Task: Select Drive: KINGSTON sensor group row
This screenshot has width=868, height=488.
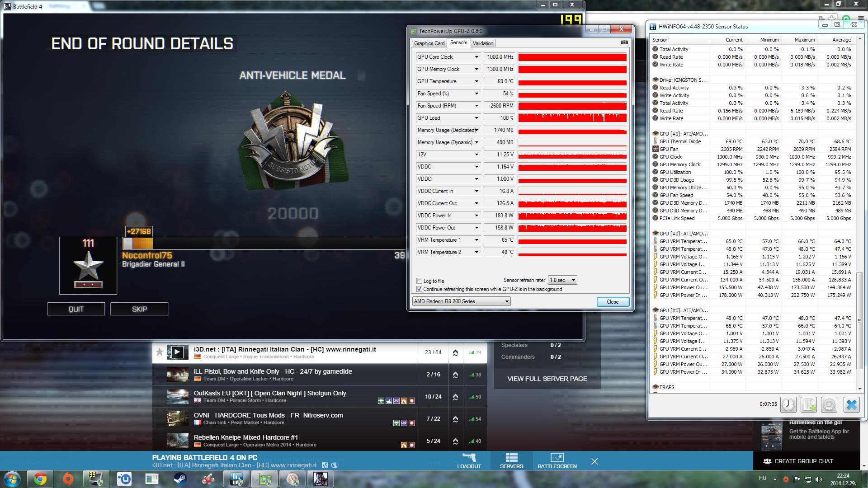Action: [x=752, y=80]
